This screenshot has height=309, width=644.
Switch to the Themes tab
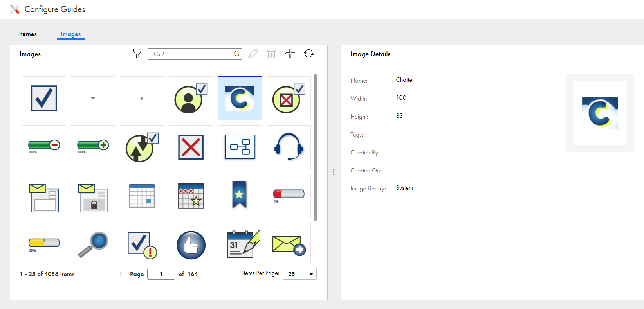(27, 34)
